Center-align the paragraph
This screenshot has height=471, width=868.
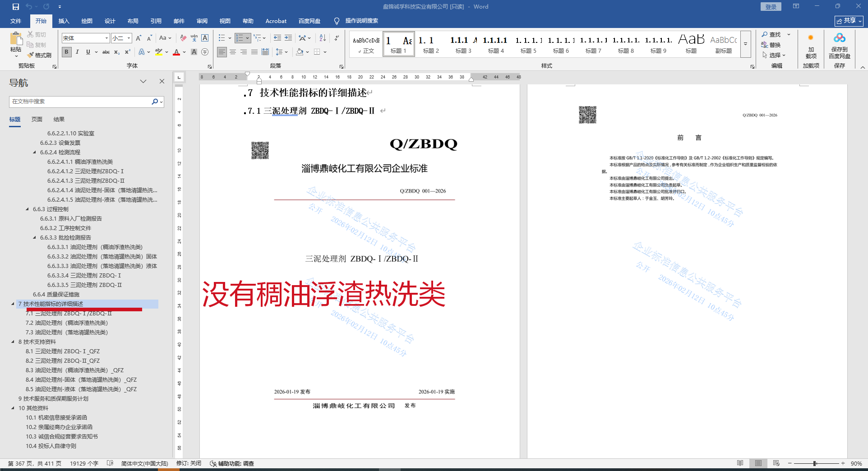[233, 52]
